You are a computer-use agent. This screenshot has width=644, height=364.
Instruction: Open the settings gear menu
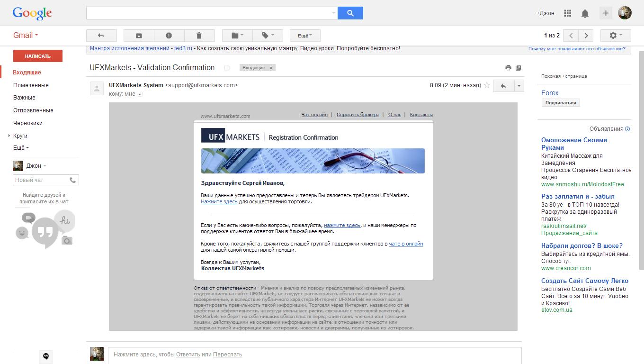pos(616,36)
